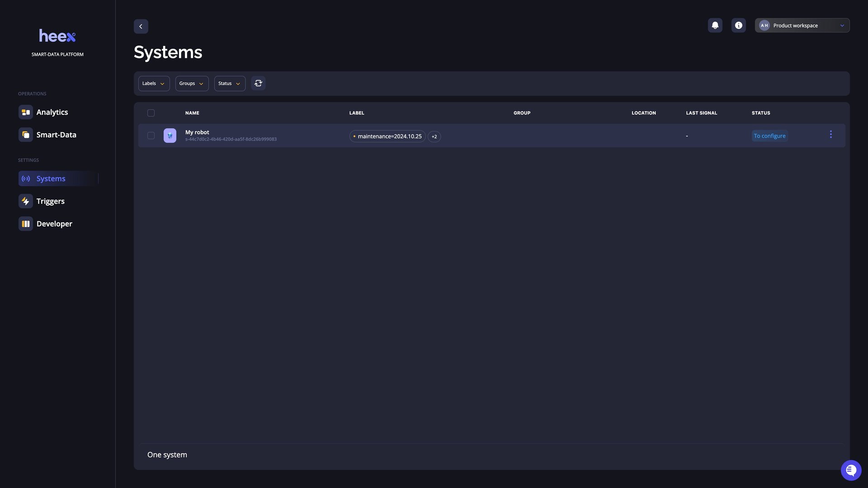The image size is (868, 488).
Task: Click the refresh systems list icon
Action: tap(258, 83)
